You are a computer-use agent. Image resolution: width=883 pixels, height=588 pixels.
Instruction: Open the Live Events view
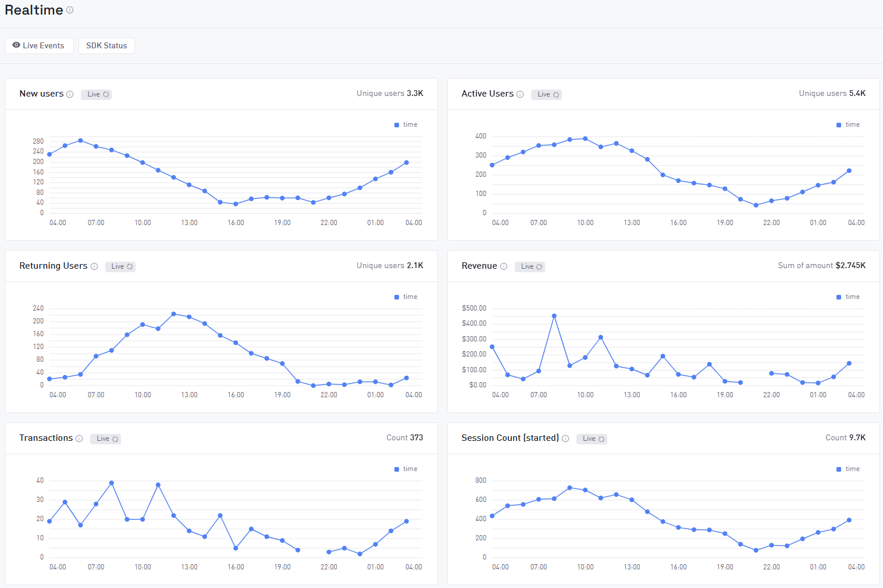pyautogui.click(x=39, y=46)
